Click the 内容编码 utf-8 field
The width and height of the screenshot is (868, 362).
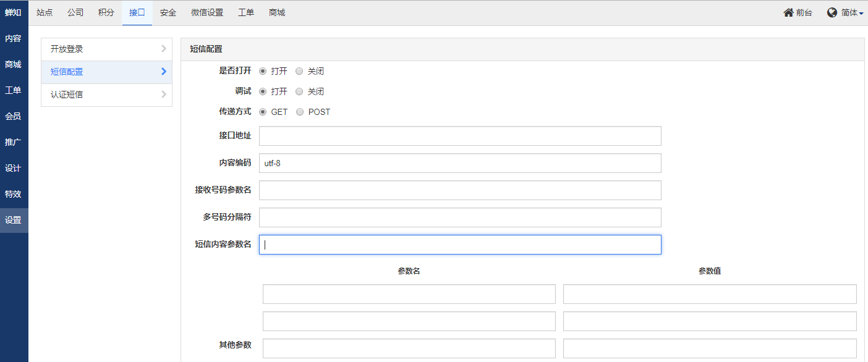460,163
